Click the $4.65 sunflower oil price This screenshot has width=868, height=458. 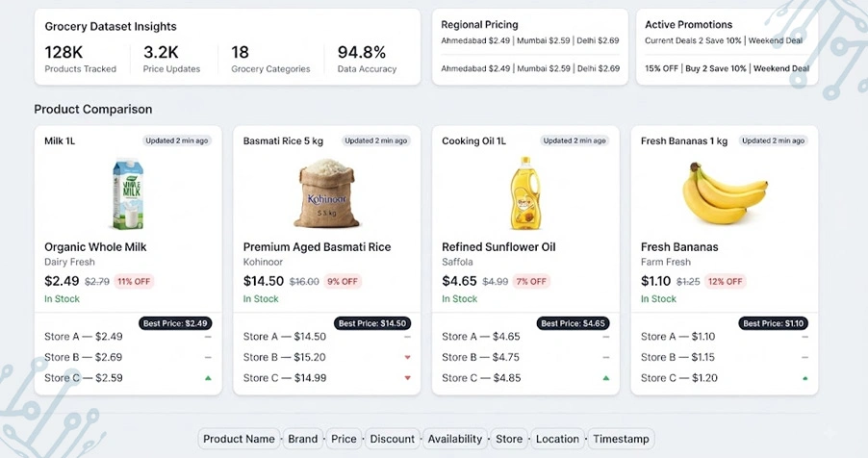[459, 281]
